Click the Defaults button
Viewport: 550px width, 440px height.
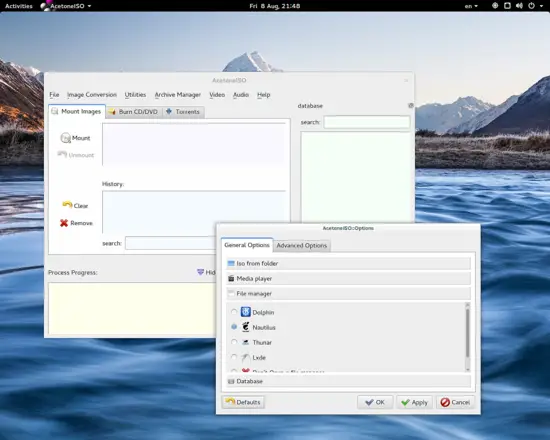click(243, 402)
